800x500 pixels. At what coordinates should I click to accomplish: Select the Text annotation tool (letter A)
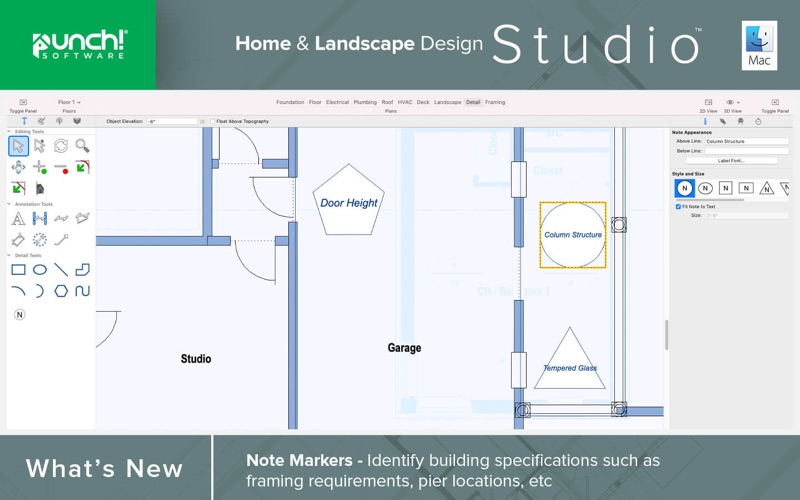[x=18, y=218]
